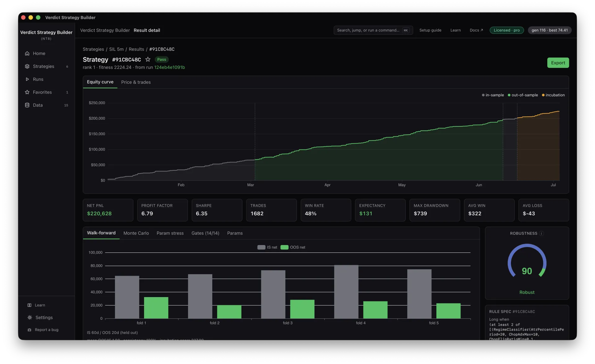Toggle the in-sample legend dot

[x=483, y=95]
